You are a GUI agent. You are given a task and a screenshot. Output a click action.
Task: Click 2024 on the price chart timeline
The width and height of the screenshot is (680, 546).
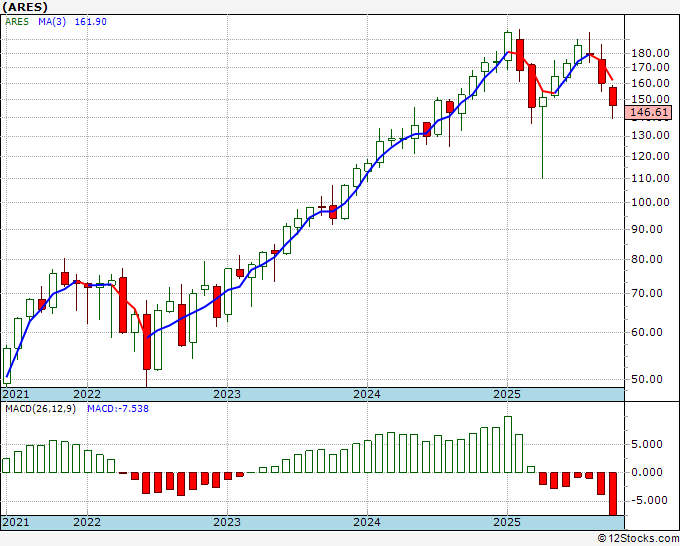click(x=367, y=394)
